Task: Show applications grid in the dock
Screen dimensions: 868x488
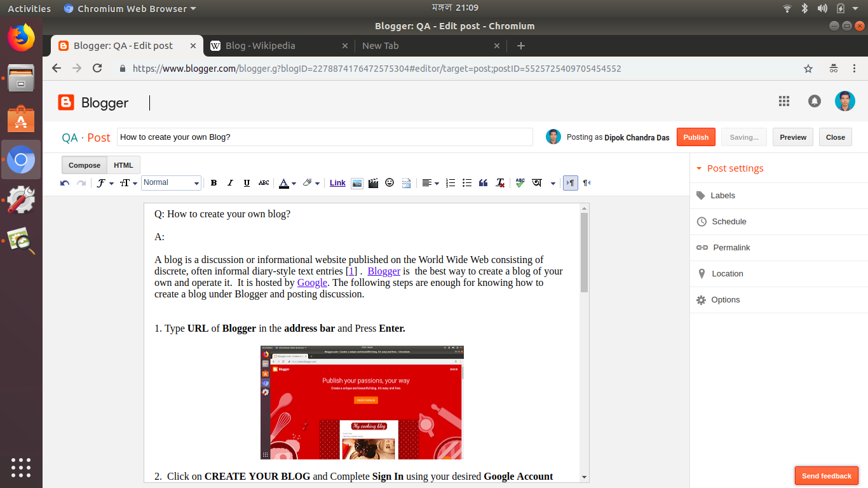Action: tap(21, 467)
